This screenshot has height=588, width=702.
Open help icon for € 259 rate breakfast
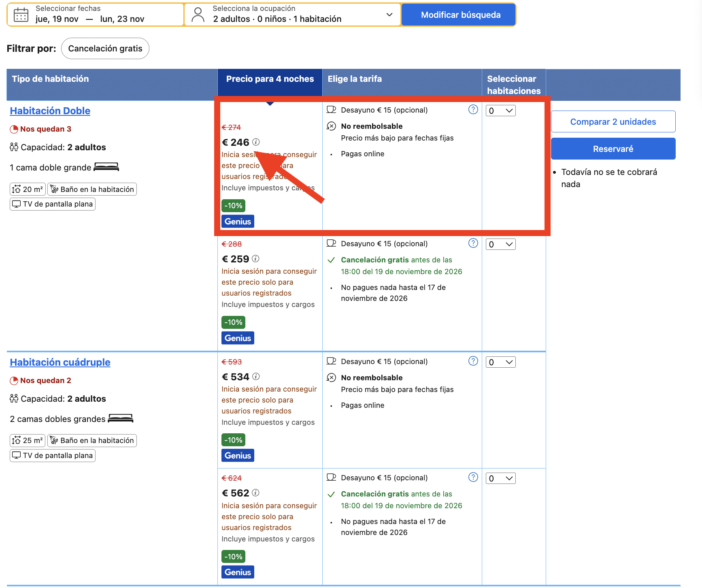pyautogui.click(x=473, y=243)
